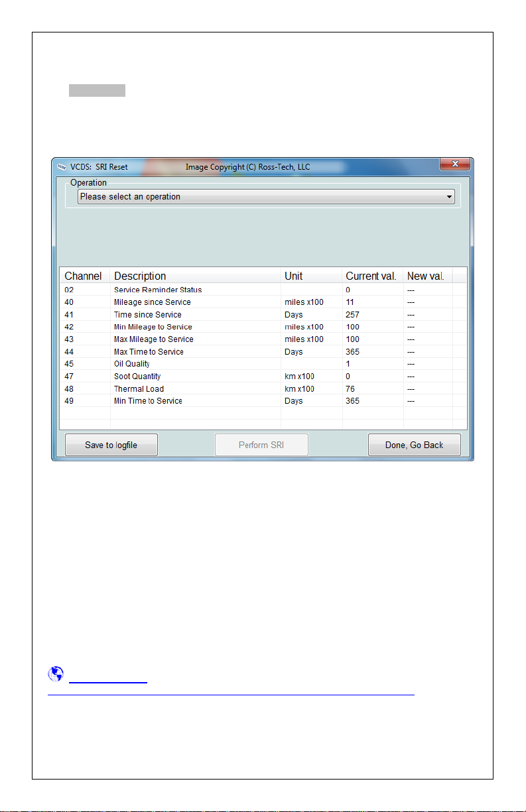Select the Time since Service row

263,315
